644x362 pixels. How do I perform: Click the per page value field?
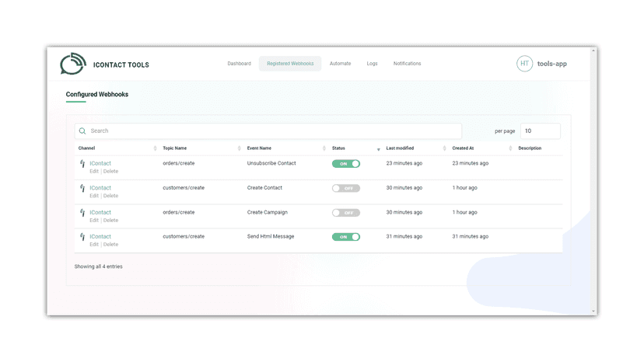tap(540, 131)
